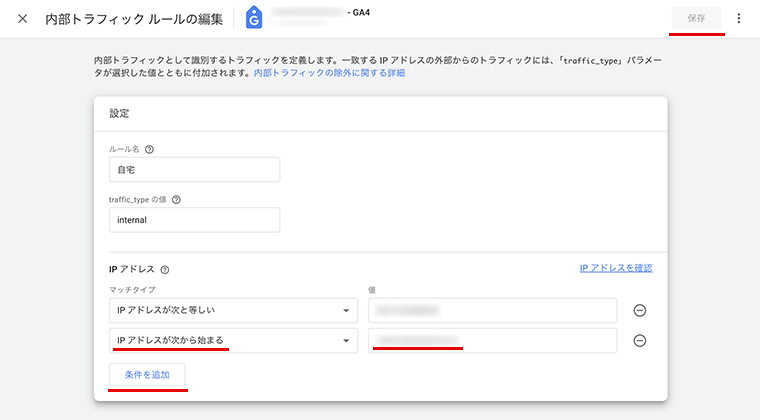Viewport: 760px width, 420px height.
Task: Remove the 次から始まる IP condition row
Action: (x=640, y=341)
